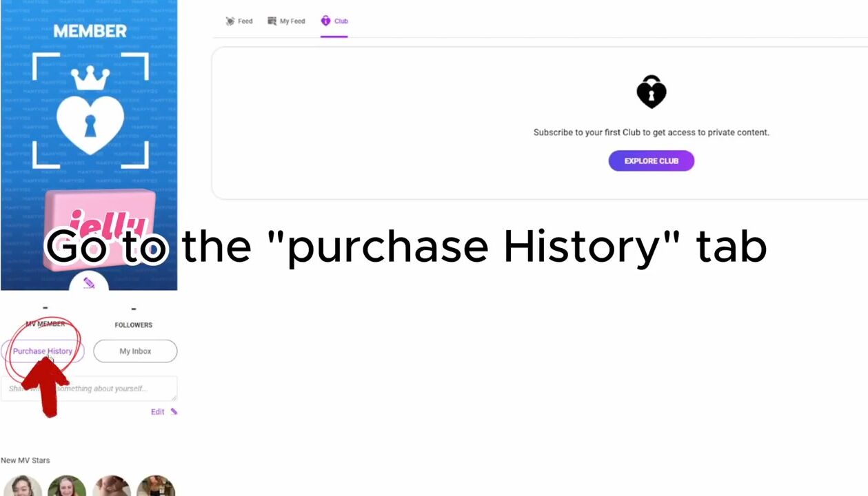The image size is (868, 496).
Task: Click the Edit link under bio
Action: [x=157, y=412]
